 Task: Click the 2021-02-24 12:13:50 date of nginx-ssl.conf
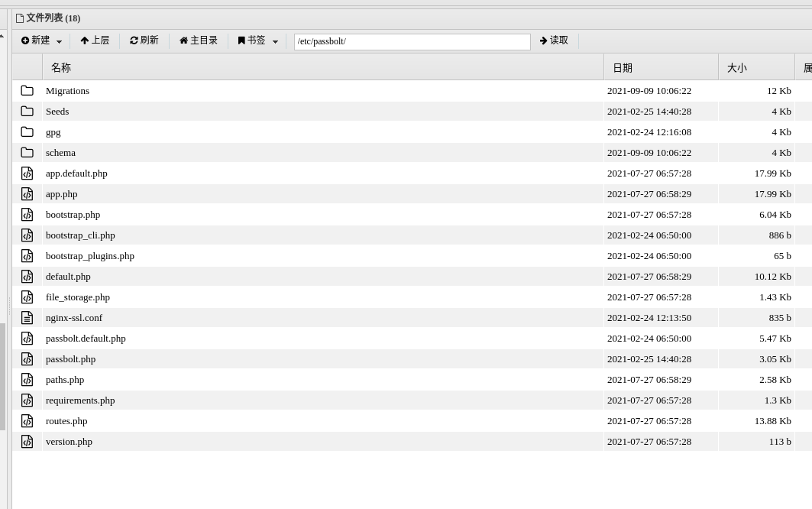[649, 318]
